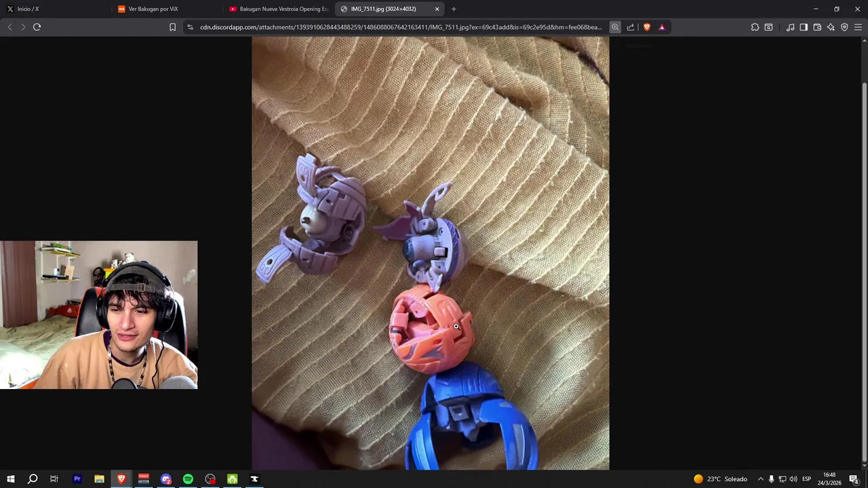Click the Brave browser taskbar icon
This screenshot has height=488, width=868.
point(121,479)
